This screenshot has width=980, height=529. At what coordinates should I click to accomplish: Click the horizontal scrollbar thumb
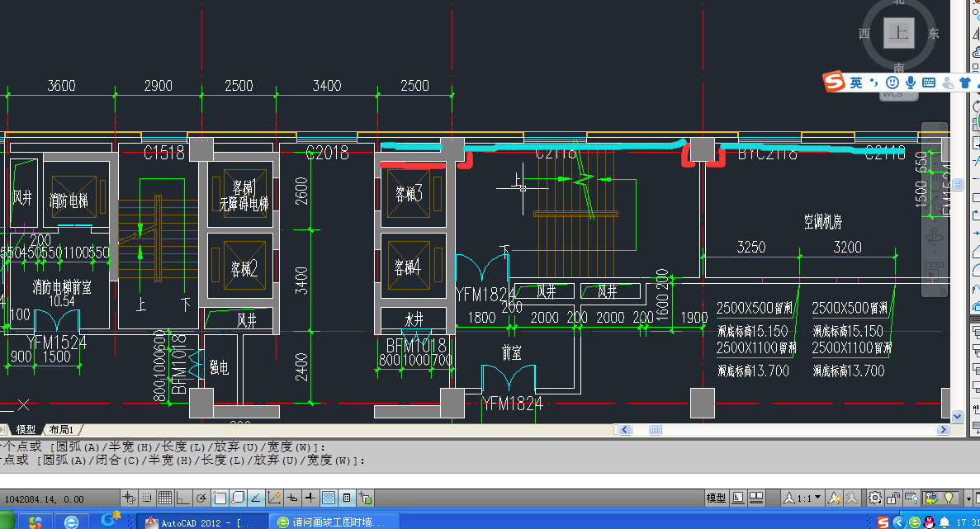click(655, 430)
